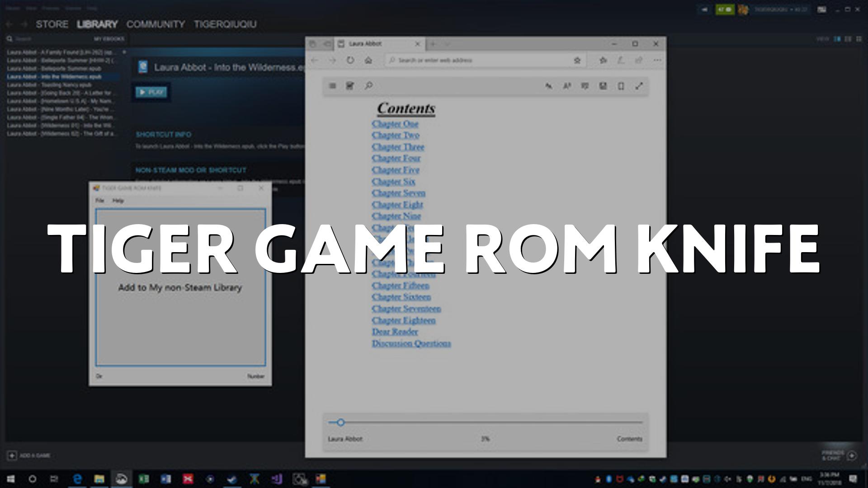Open Visual Studio from the Windows taskbar
Viewport: 868px width, 488px height.
[276, 479]
